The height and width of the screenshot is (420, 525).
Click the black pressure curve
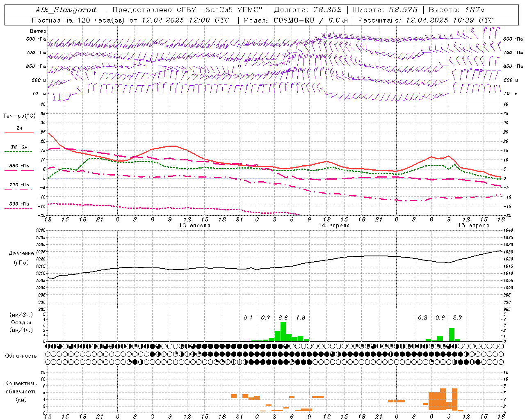tap(274, 267)
